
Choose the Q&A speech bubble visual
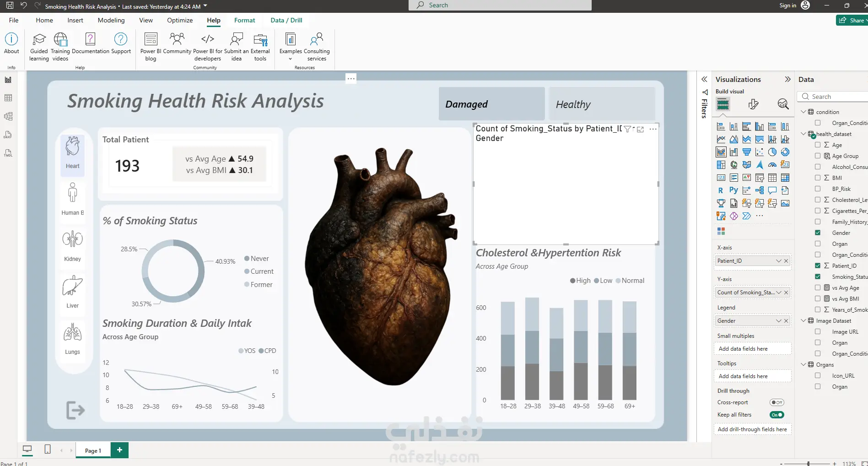coord(772,190)
